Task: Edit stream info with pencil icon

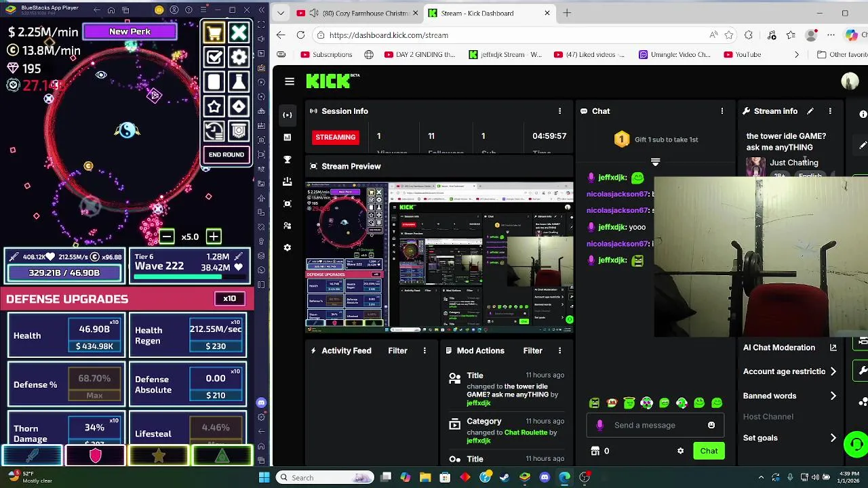Action: tap(810, 111)
